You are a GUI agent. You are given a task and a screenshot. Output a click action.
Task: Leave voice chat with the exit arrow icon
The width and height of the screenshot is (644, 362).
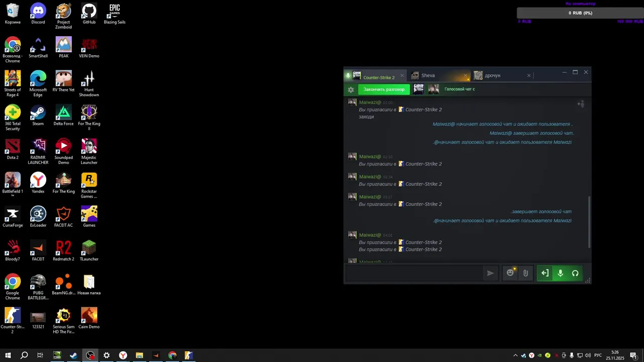tap(545, 273)
